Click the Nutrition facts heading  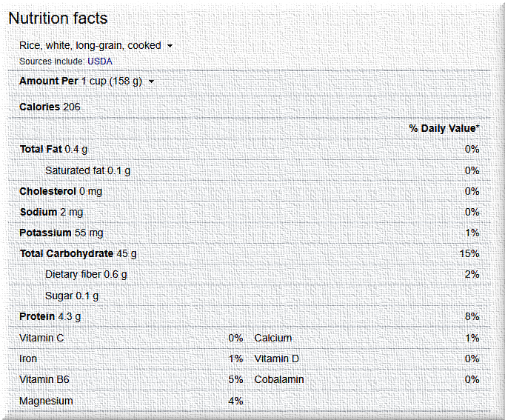(58, 19)
